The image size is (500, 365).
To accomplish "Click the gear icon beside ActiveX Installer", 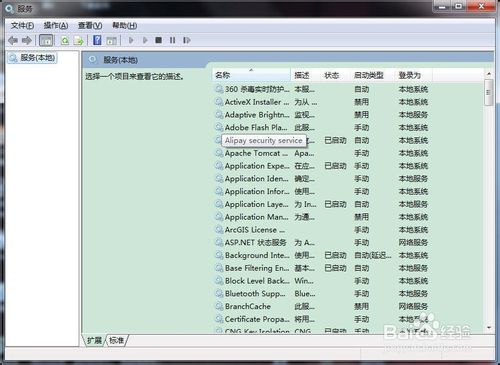I will (219, 102).
